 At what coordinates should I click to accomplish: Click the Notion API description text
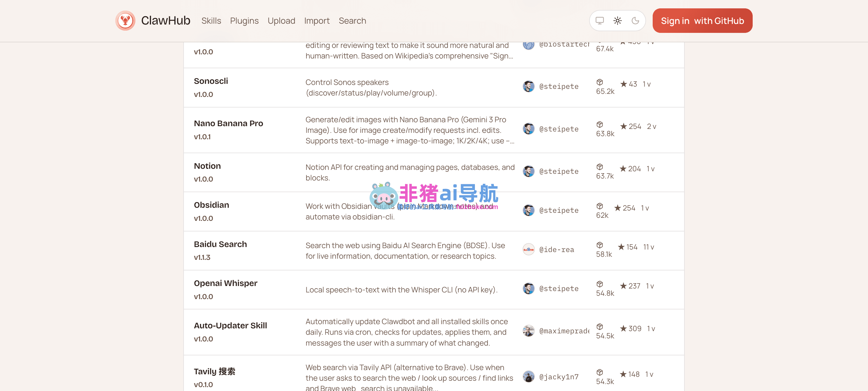[x=410, y=172]
